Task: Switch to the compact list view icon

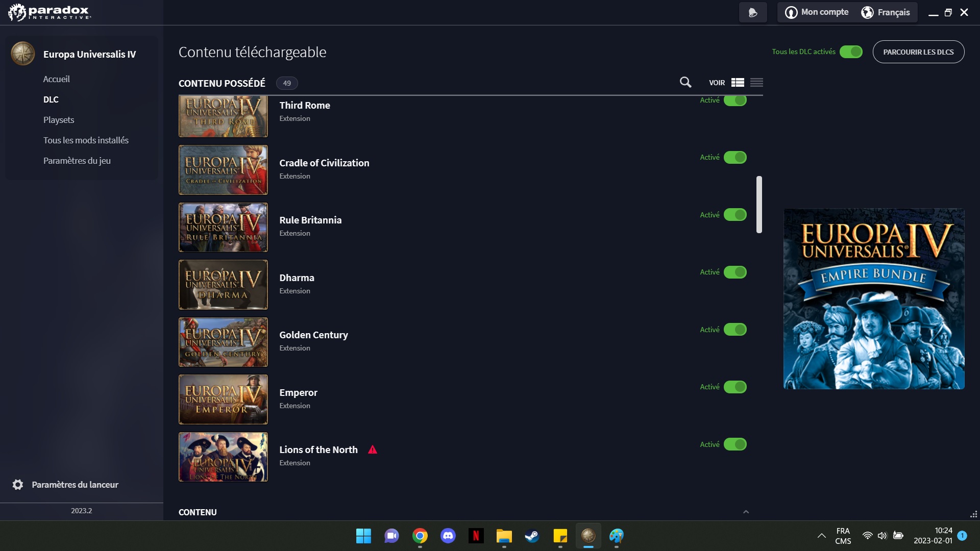Action: click(x=756, y=83)
